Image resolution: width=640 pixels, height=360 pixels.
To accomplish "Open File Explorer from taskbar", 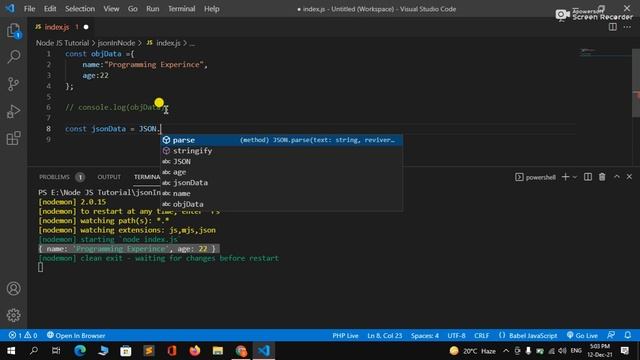I will 218,351.
